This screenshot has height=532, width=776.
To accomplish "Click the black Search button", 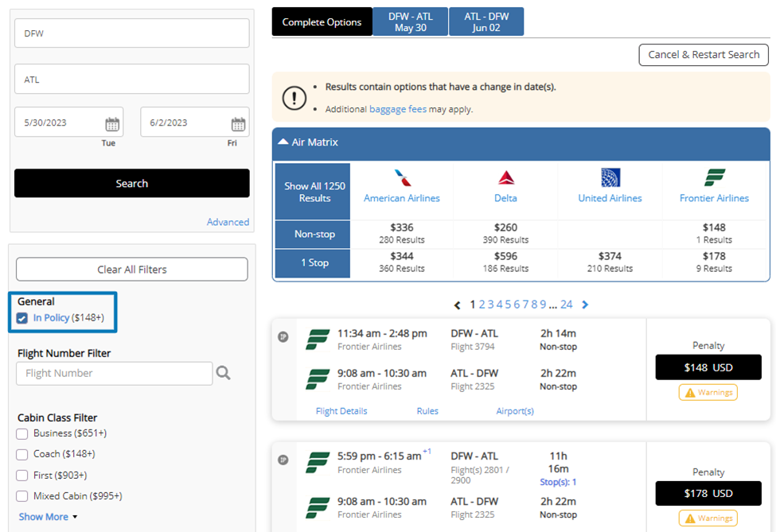I will 131,184.
